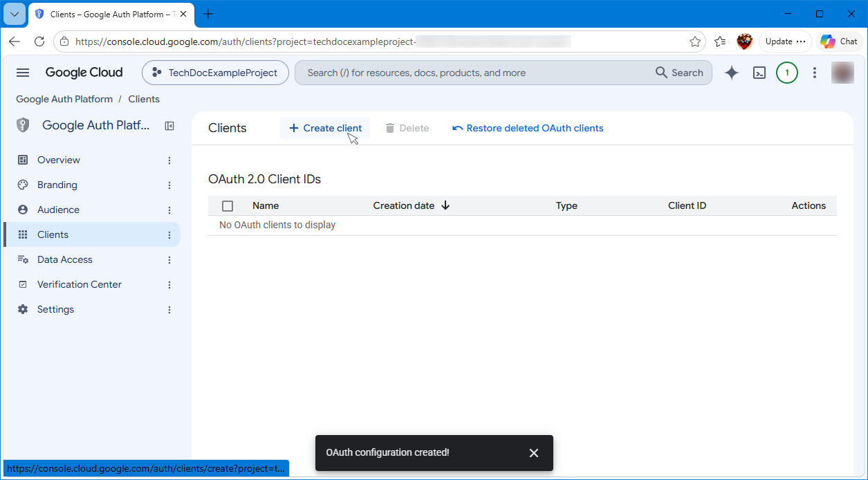Open the Data Access row's three-dot menu
Screen dimensions: 868x480
(x=169, y=260)
